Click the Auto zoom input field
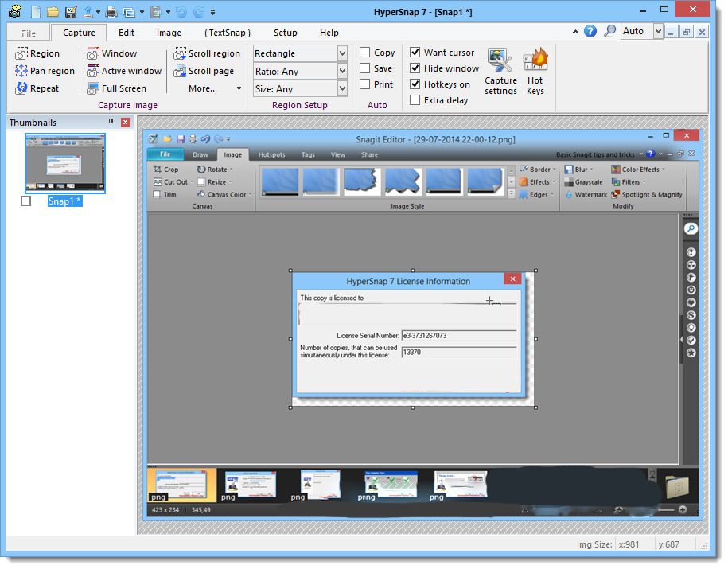This screenshot has height=569, width=728. click(x=637, y=31)
